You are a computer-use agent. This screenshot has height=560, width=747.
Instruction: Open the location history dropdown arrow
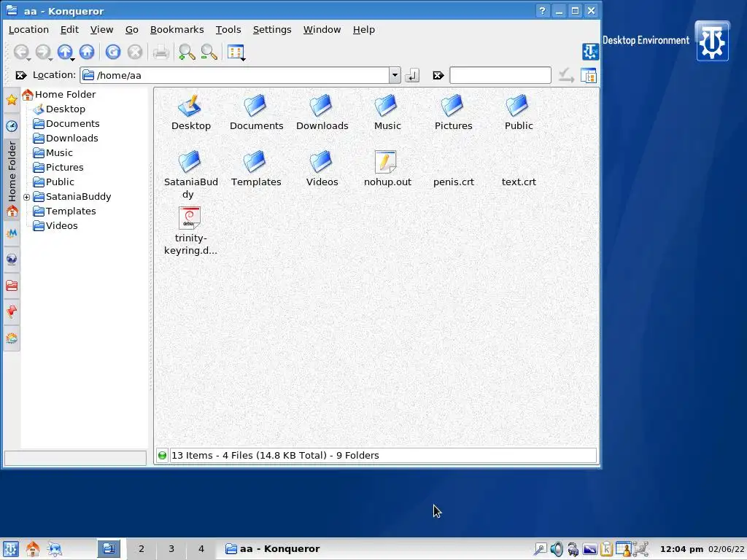(395, 75)
